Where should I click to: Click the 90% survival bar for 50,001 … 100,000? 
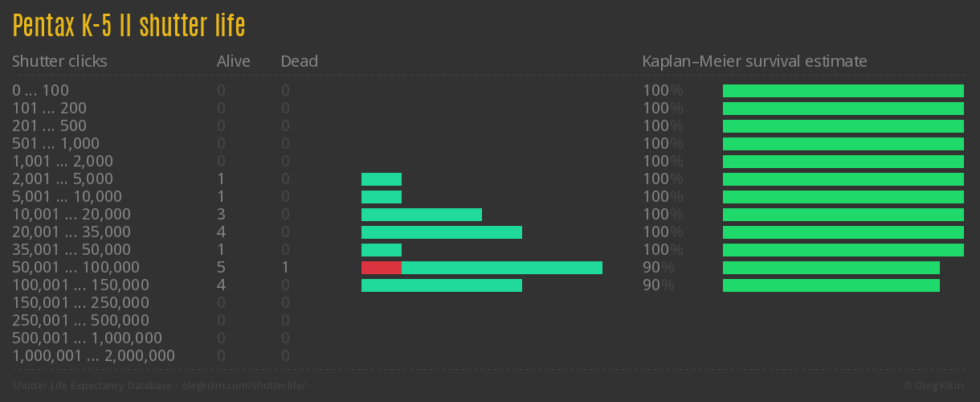pos(831,268)
